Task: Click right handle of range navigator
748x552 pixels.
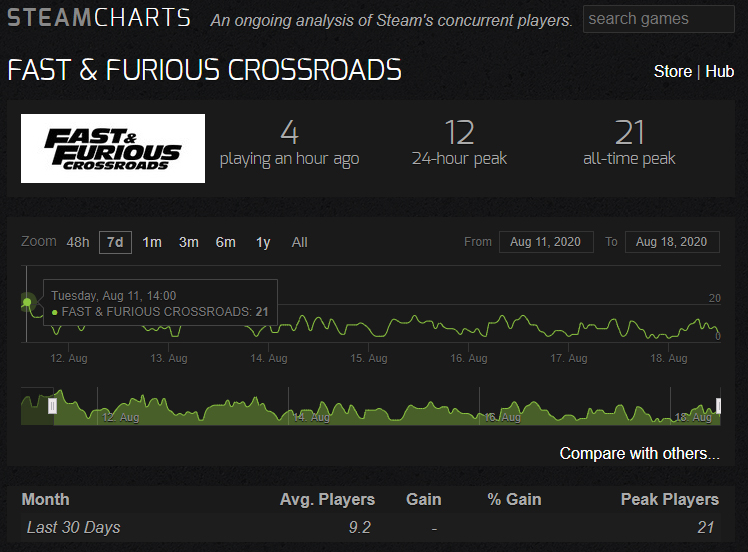Action: [x=718, y=405]
